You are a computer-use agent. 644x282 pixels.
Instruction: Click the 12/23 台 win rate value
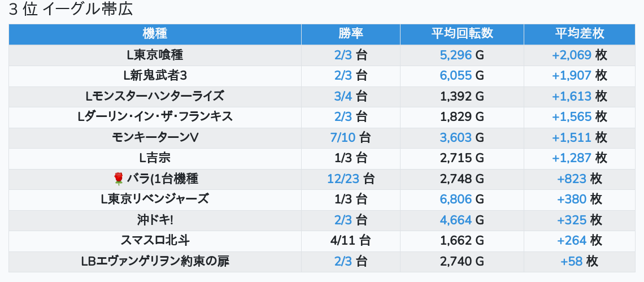(x=350, y=179)
